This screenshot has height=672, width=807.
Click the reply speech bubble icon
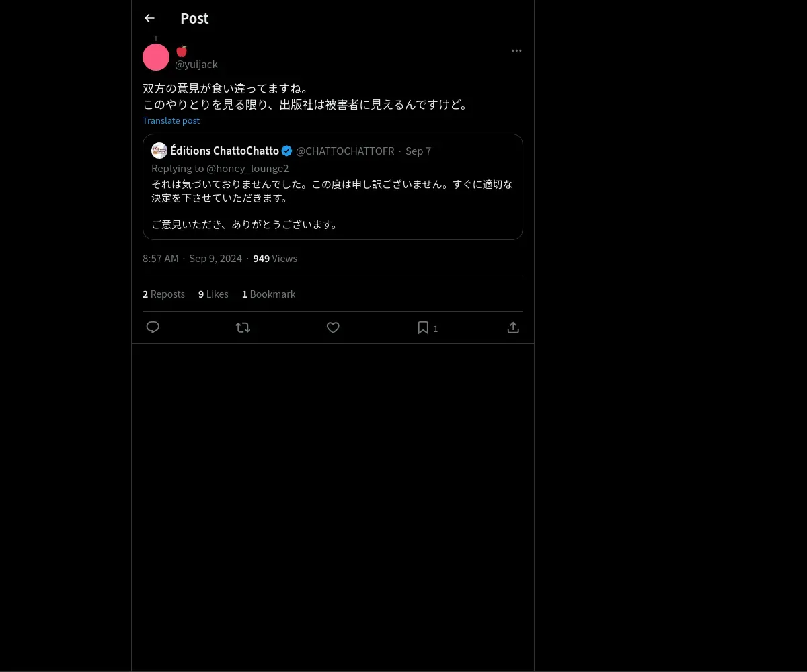click(x=153, y=327)
